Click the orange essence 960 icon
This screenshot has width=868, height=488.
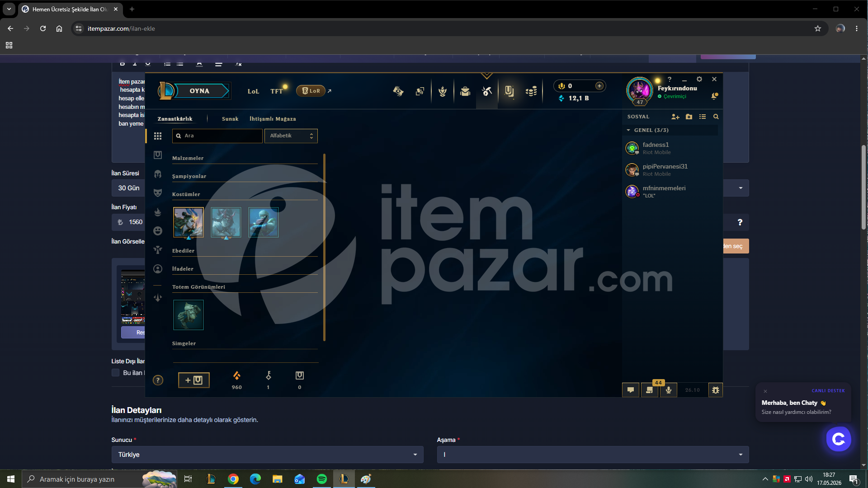[237, 375]
